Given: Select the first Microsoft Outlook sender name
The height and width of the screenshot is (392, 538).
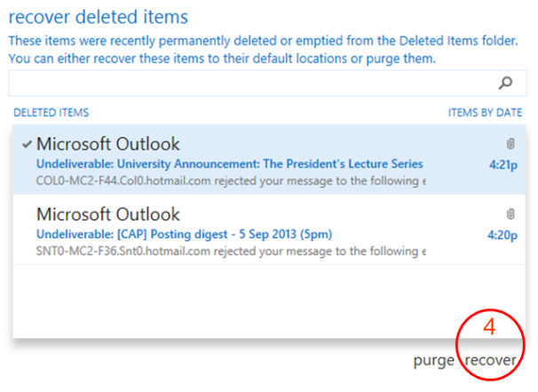Looking at the screenshot, I should [108, 144].
